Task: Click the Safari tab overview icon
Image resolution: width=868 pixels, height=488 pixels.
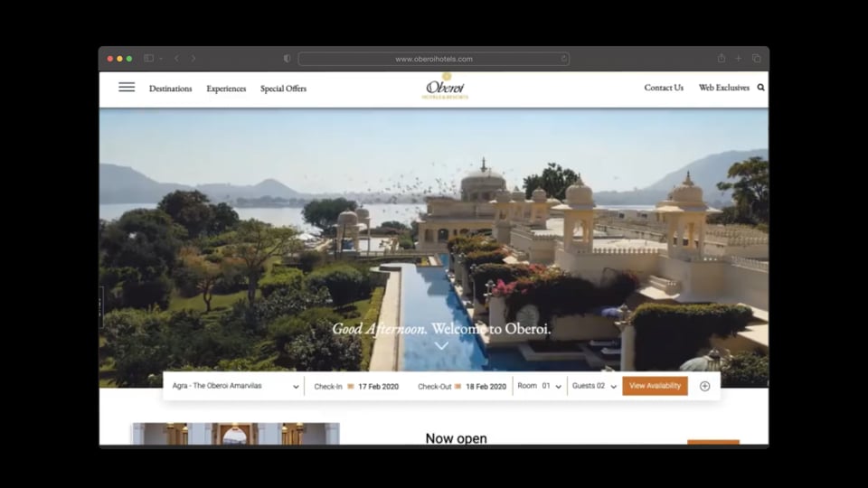Action: point(756,58)
